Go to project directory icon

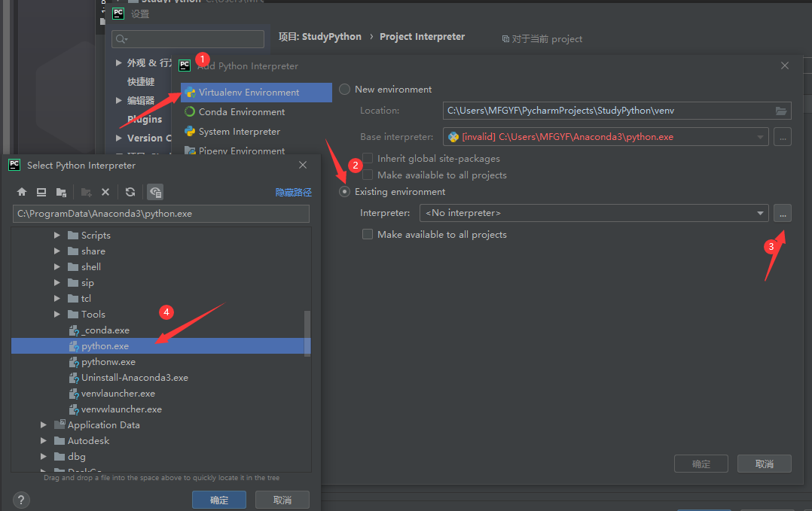point(61,192)
